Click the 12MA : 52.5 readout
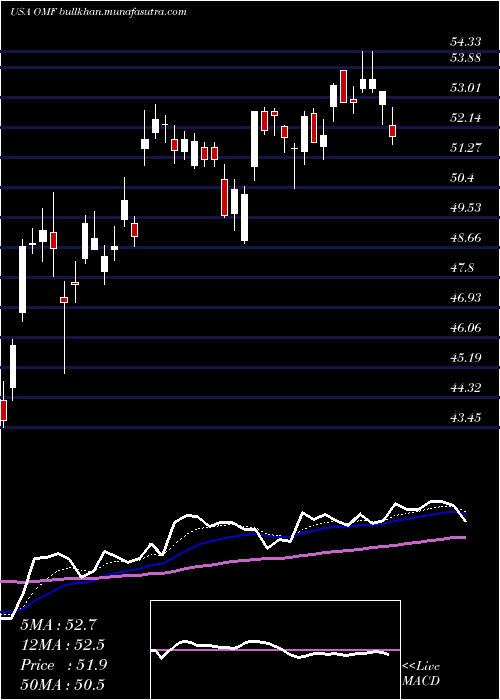The width and height of the screenshot is (500, 700). [x=62, y=645]
